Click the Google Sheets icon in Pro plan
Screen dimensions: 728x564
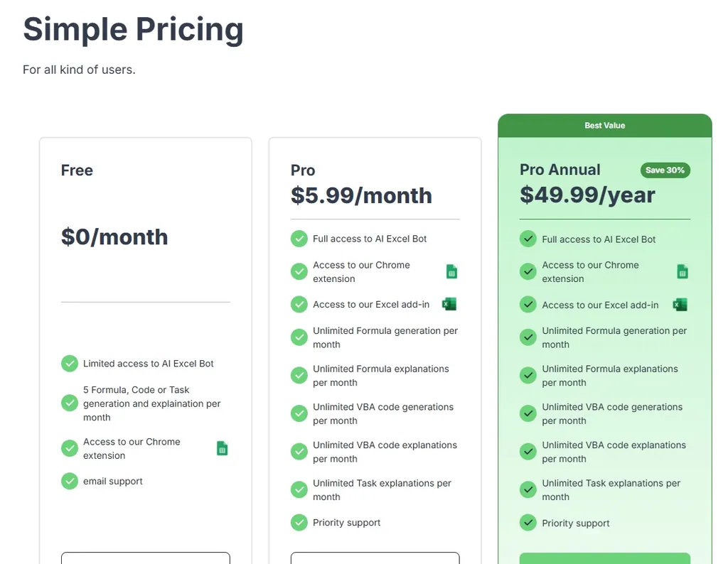pos(451,271)
